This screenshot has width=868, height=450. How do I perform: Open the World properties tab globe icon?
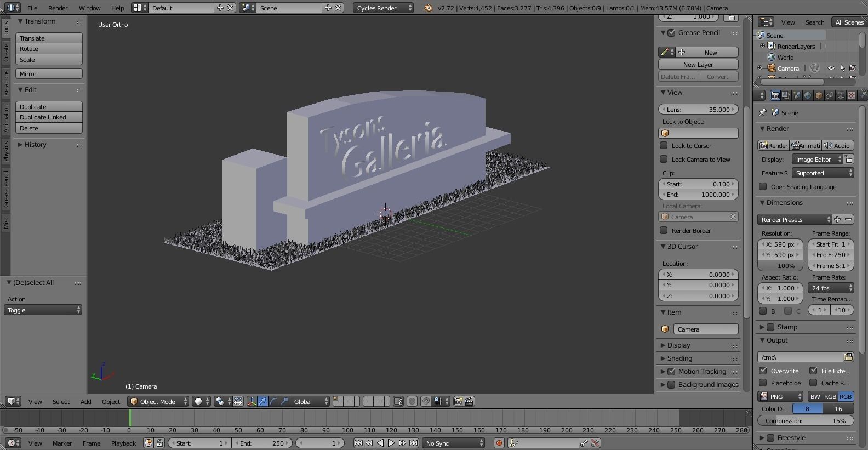pos(808,95)
